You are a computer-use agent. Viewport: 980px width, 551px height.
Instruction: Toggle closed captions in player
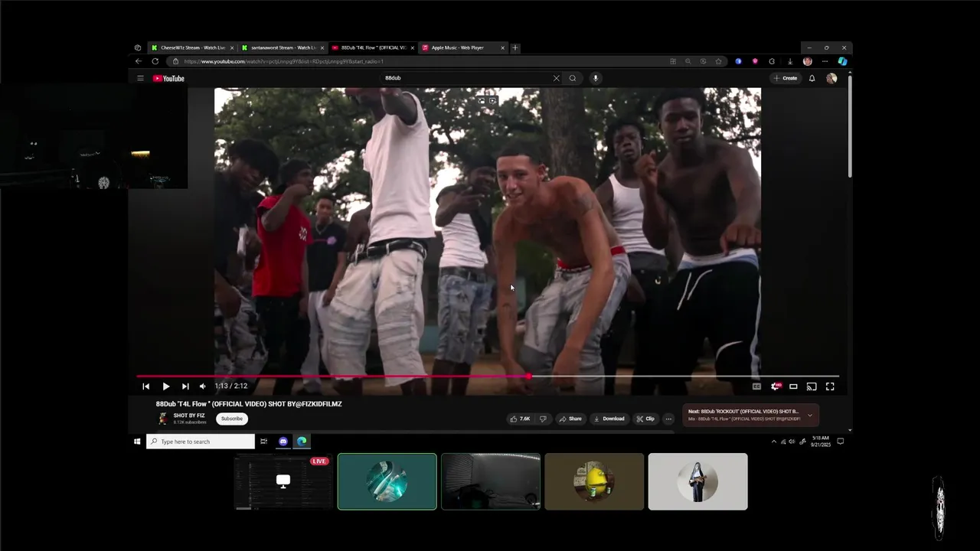tap(756, 386)
